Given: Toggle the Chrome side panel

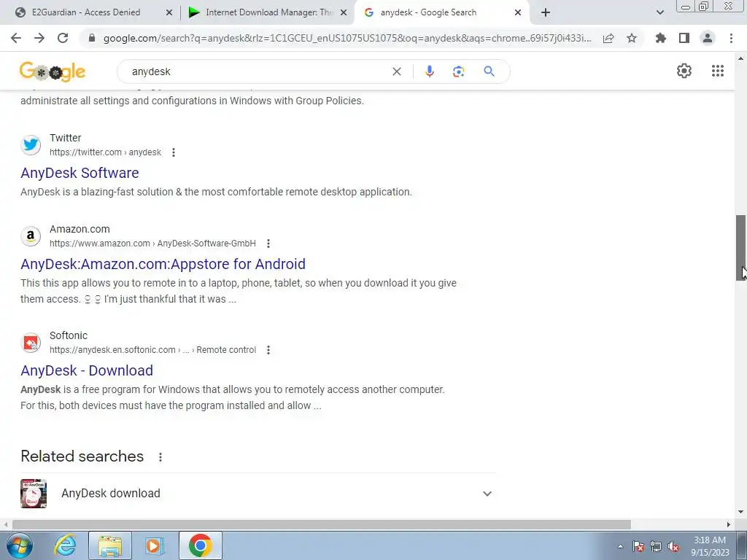Looking at the screenshot, I should (x=684, y=38).
